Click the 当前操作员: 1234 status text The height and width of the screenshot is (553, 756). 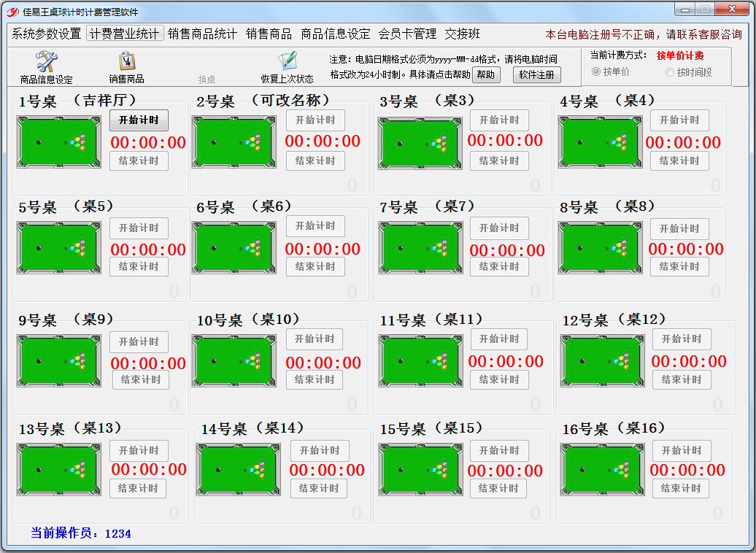[81, 533]
